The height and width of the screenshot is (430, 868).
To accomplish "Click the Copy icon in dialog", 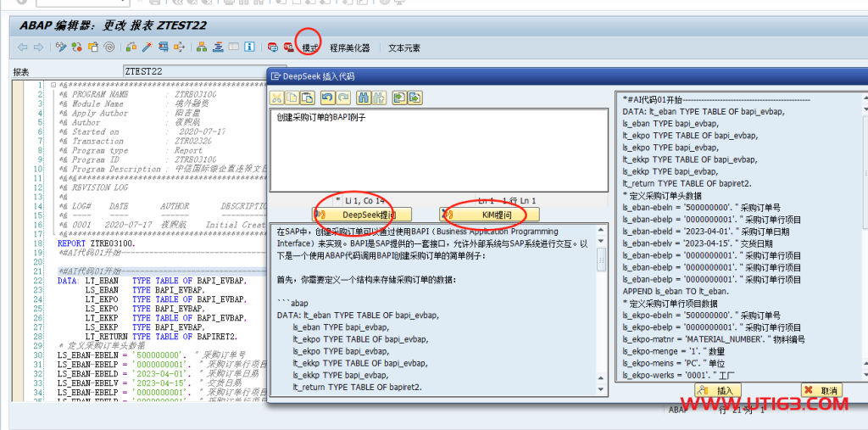I will (x=292, y=98).
